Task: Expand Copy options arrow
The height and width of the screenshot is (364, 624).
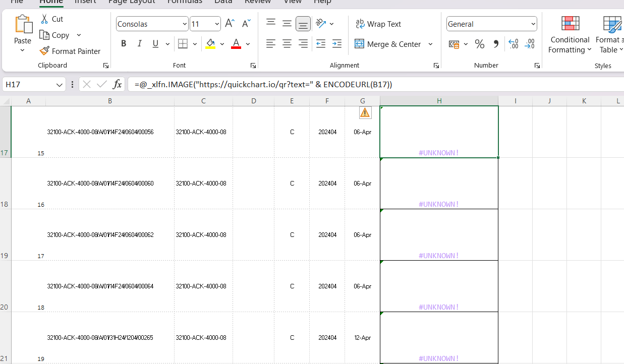Action: point(79,35)
